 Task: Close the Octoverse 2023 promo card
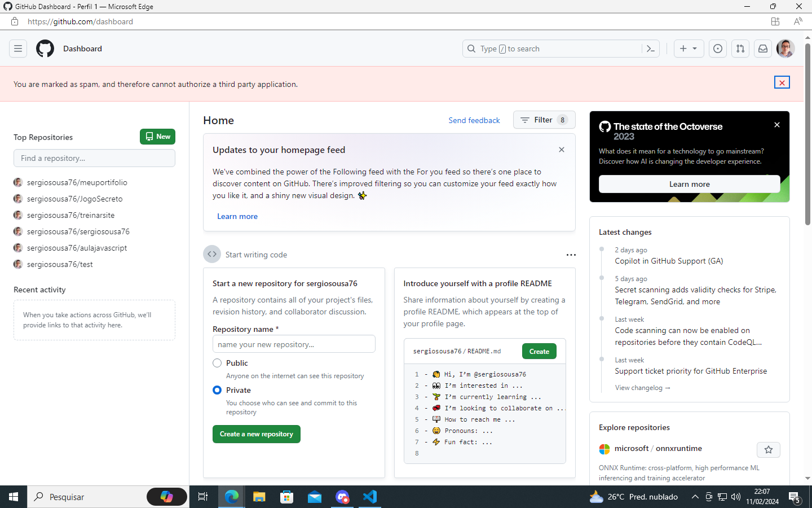click(777, 125)
